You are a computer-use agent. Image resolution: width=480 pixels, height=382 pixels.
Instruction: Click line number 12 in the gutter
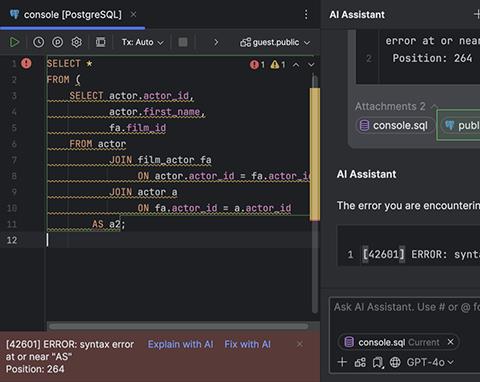click(x=12, y=240)
